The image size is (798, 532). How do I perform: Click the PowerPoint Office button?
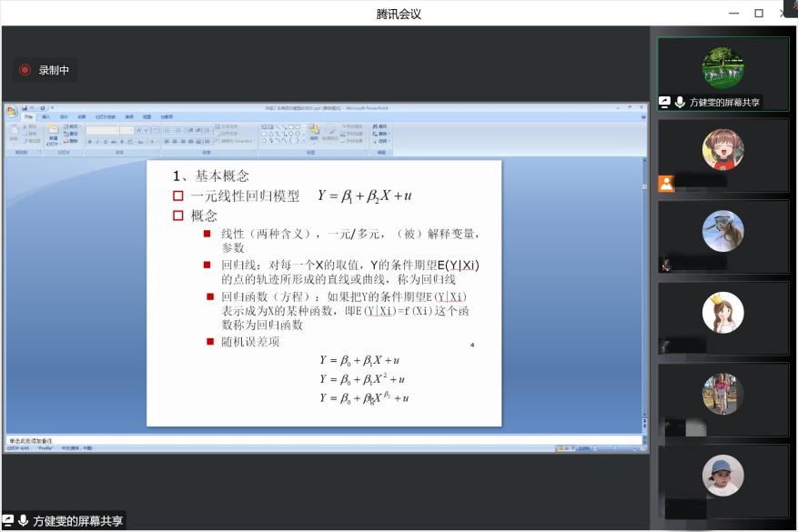12,112
